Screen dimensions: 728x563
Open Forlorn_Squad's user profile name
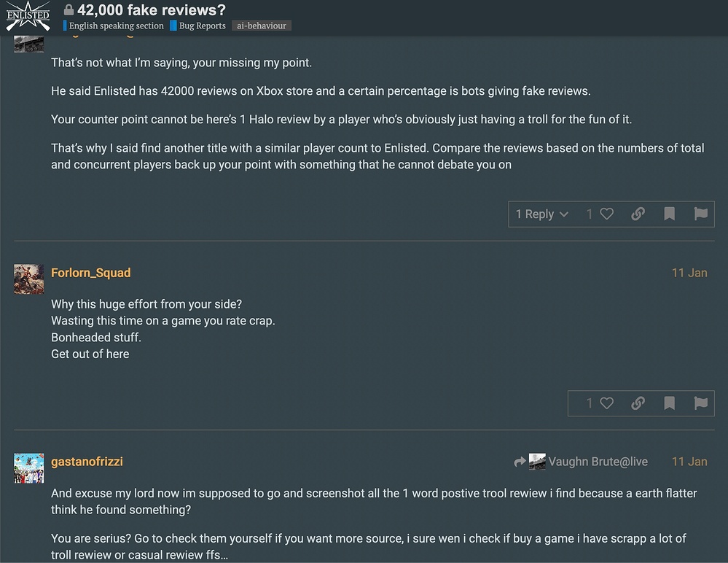point(91,273)
